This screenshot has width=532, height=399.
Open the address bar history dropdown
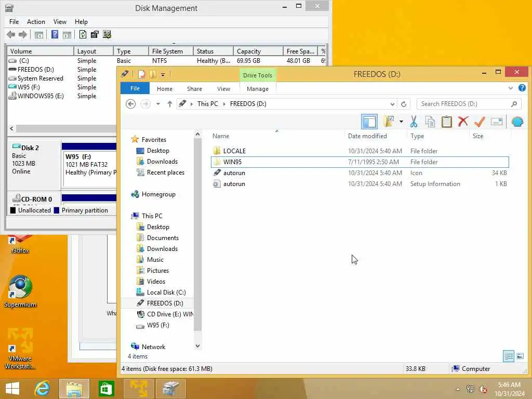392,104
